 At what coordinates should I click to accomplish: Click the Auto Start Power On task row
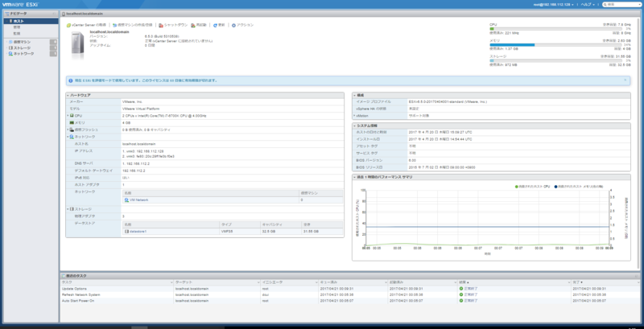click(x=350, y=301)
